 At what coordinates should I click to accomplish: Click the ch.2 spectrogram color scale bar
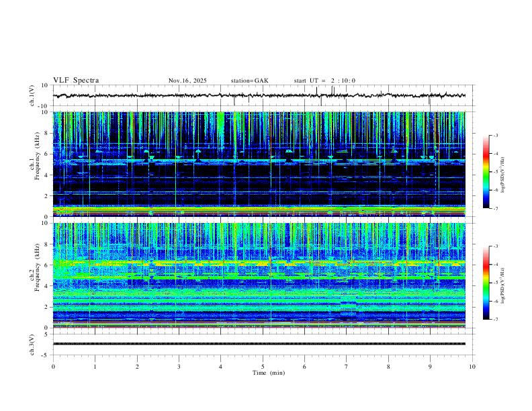pos(486,283)
